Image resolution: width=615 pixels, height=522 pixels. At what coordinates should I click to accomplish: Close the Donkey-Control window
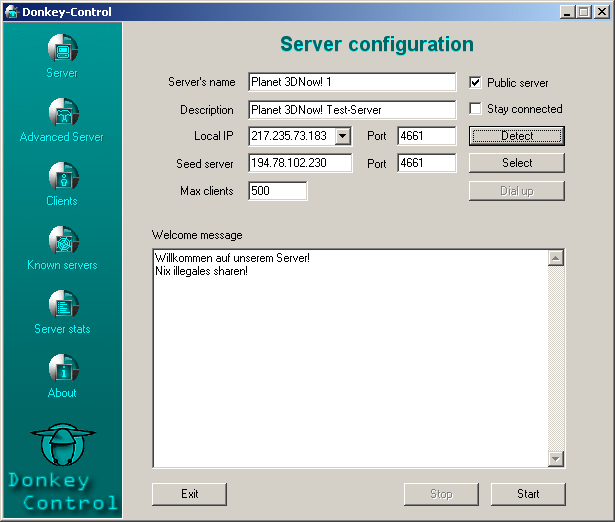coord(602,12)
